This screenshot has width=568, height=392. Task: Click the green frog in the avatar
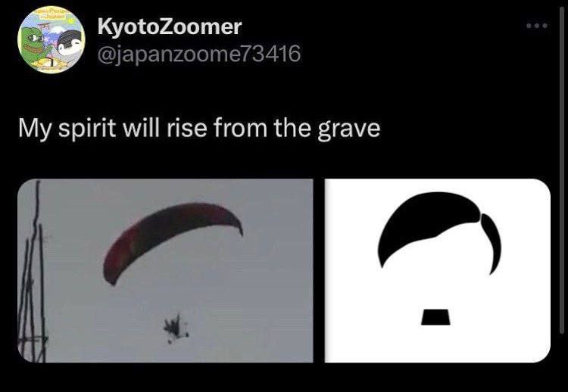pos(36,44)
